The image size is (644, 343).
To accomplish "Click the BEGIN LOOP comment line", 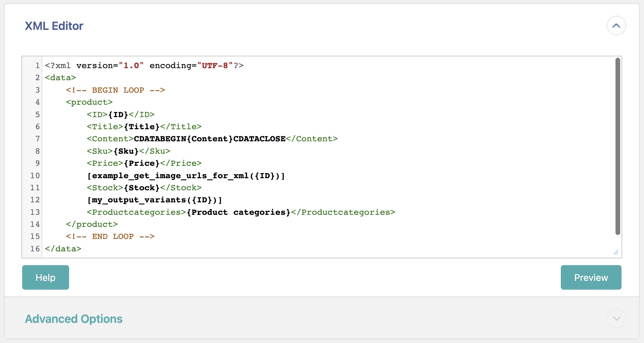I will [x=115, y=90].
